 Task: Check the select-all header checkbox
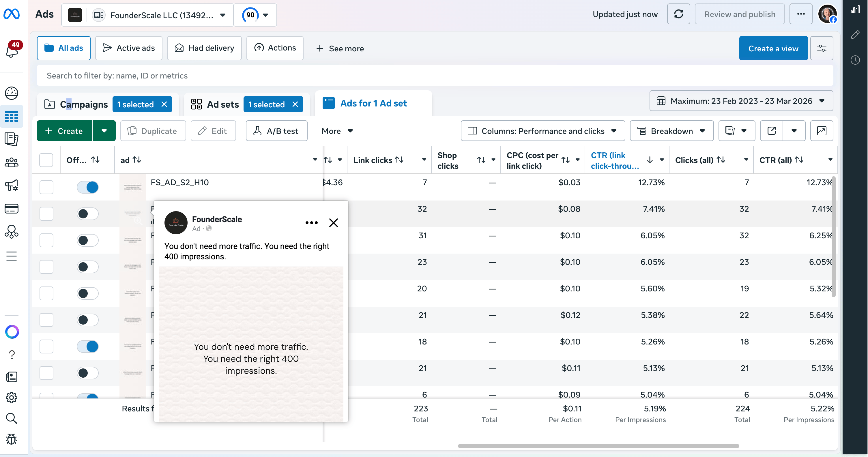tap(46, 160)
